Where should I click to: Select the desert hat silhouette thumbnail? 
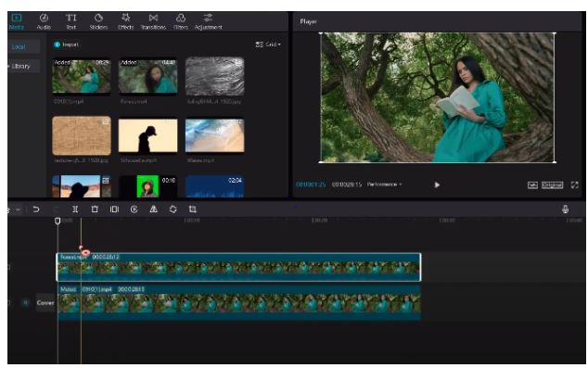coord(82,186)
